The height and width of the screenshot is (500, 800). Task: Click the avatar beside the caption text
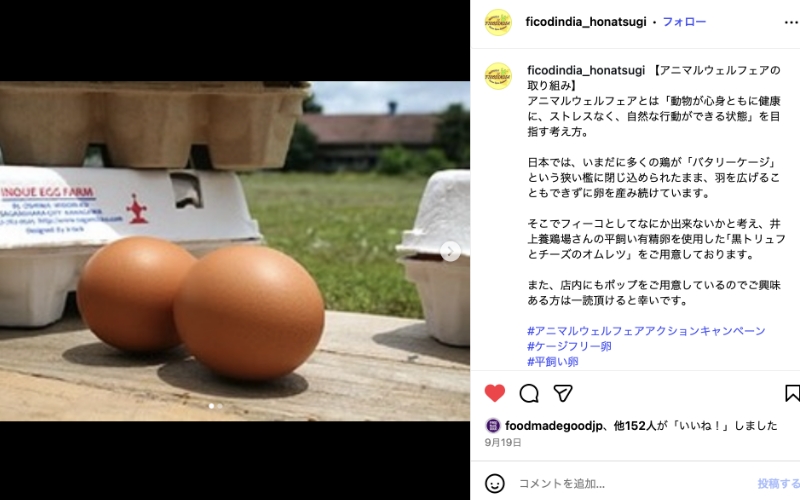498,76
